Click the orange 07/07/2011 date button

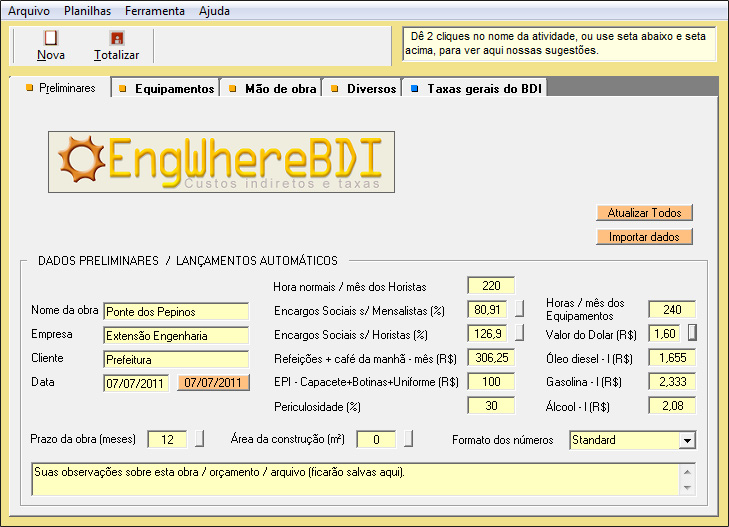click(x=213, y=383)
